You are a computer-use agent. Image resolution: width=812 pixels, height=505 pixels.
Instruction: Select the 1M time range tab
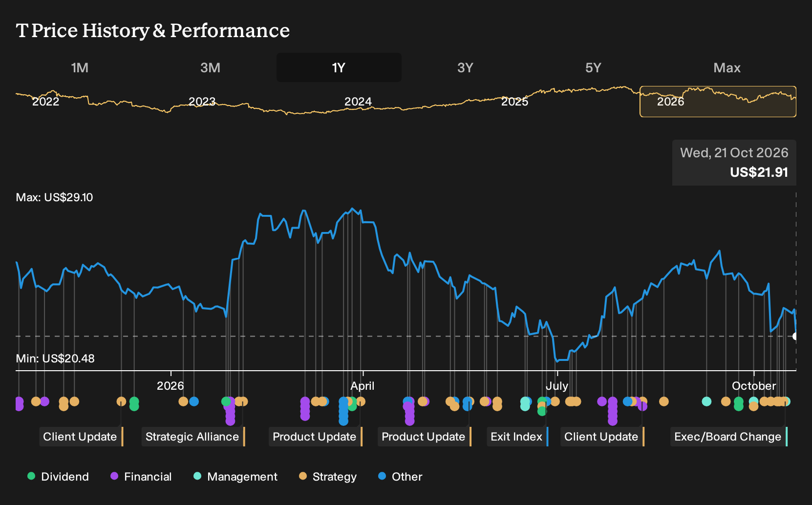80,67
